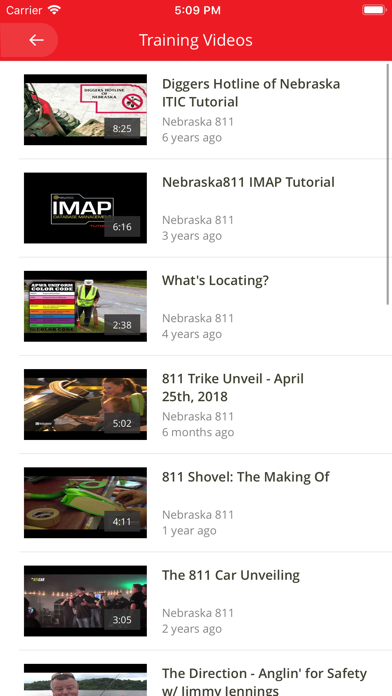Screen dimensions: 392x696
Task: Tap the 5:09 PM clock
Action: [197, 10]
